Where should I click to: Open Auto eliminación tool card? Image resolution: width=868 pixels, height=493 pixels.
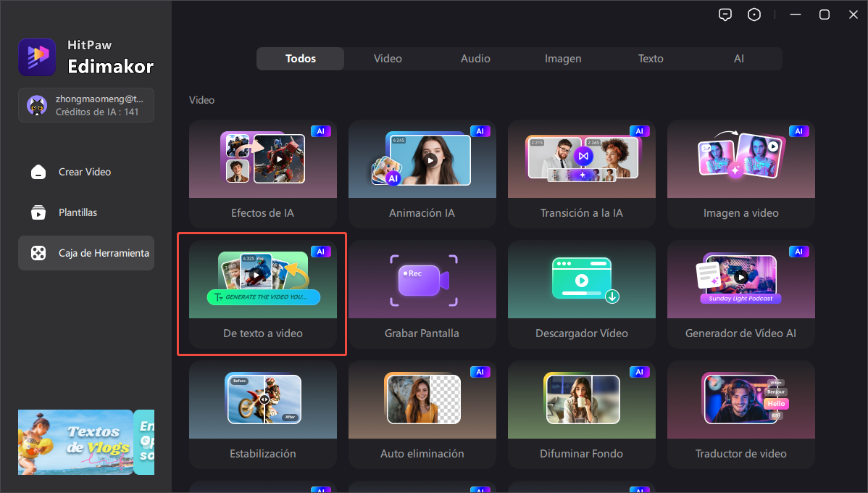click(x=422, y=415)
